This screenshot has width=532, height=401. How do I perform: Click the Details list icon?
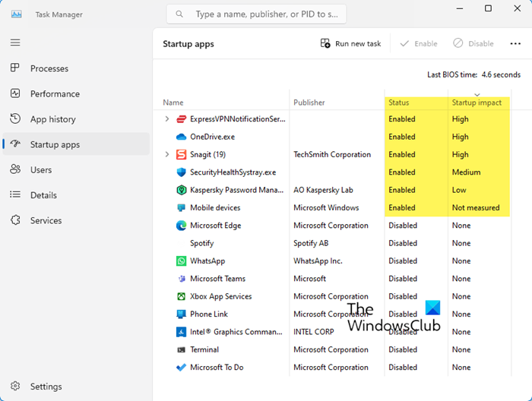pyautogui.click(x=15, y=194)
